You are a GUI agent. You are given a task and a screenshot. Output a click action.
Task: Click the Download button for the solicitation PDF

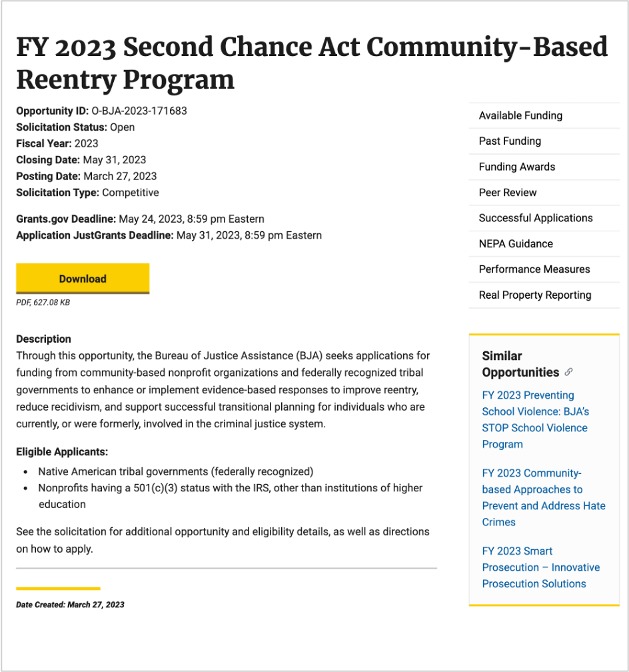click(82, 279)
